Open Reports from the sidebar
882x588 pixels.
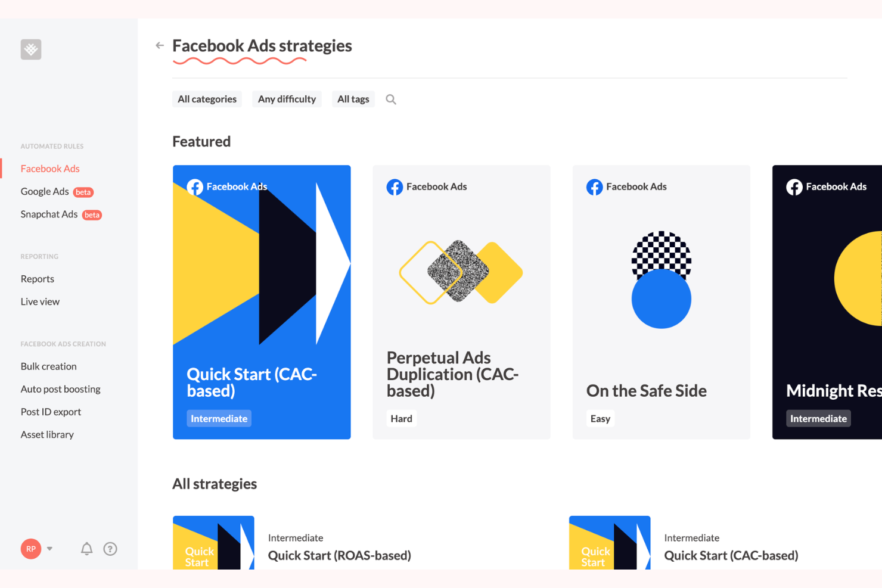click(37, 278)
